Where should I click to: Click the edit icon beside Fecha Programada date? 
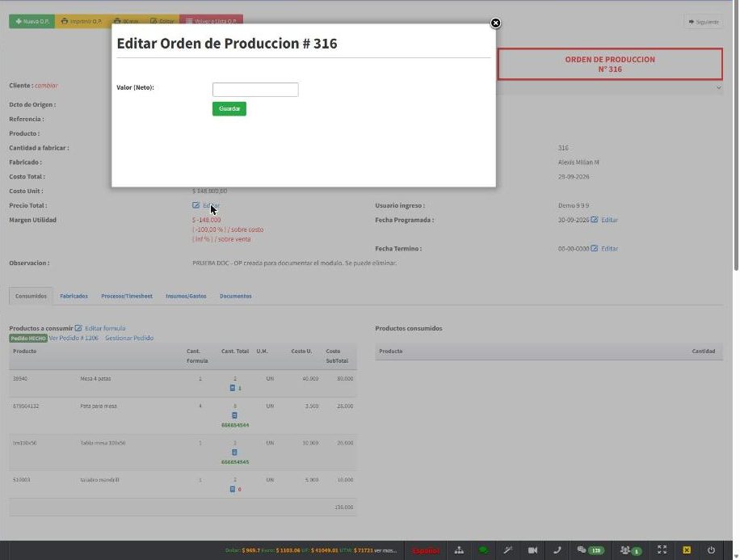point(595,220)
